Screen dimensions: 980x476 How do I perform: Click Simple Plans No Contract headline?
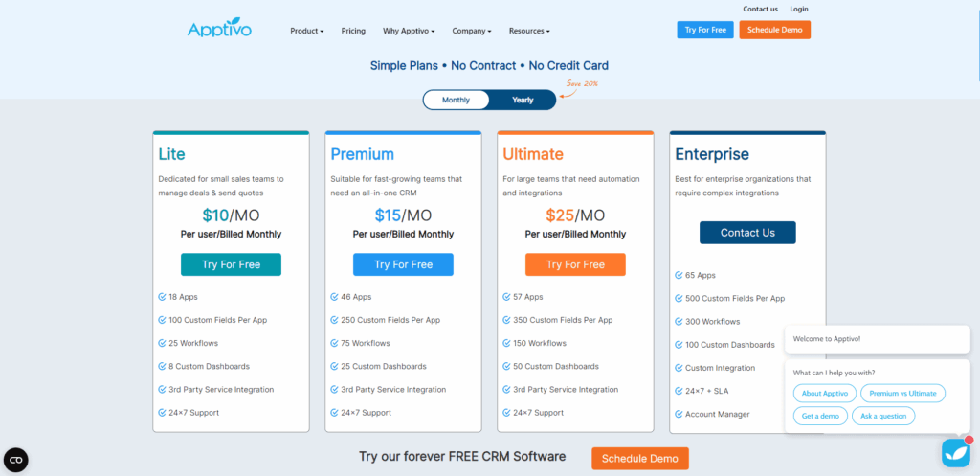(489, 66)
